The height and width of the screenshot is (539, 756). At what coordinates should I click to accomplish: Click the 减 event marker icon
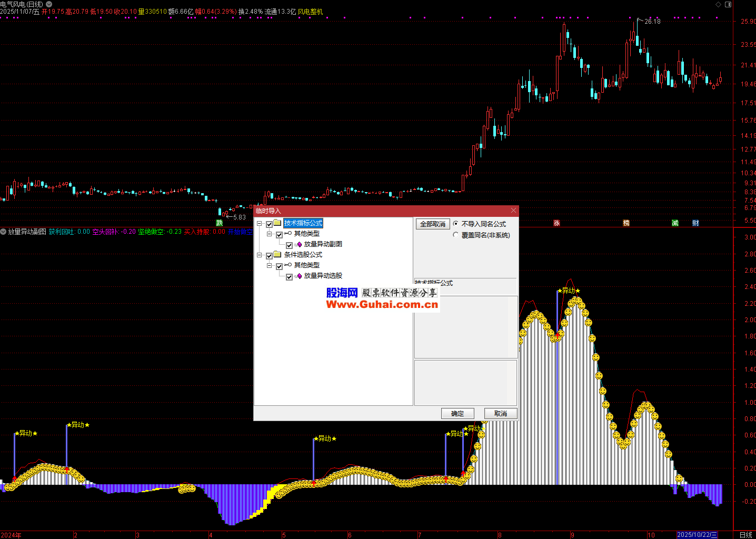(675, 223)
